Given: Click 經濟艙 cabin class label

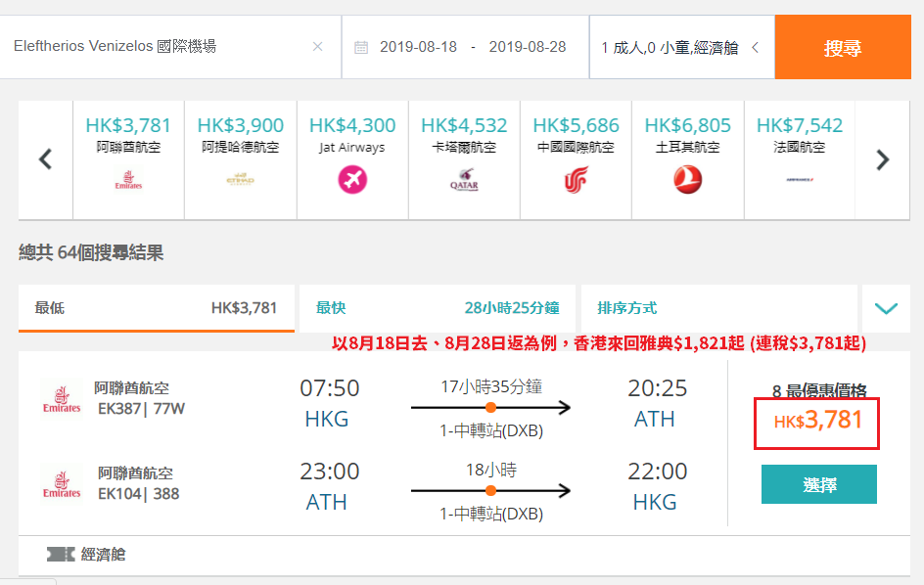Looking at the screenshot, I should point(103,554).
